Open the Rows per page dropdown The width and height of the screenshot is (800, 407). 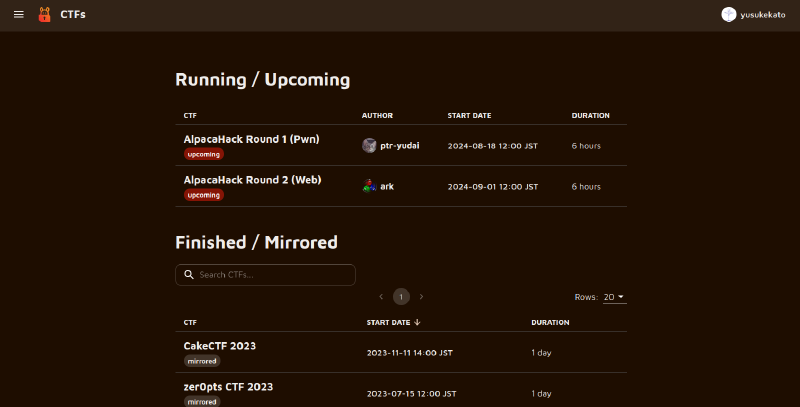pos(615,297)
